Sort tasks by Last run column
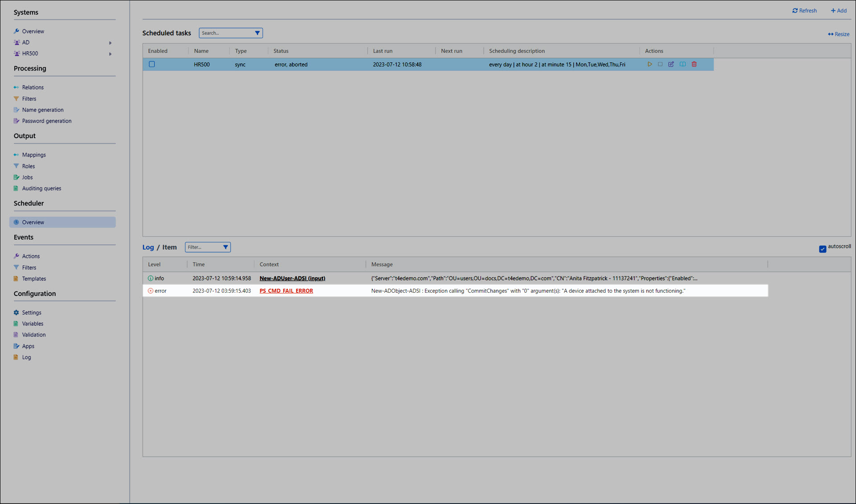This screenshot has width=856, height=504. (x=383, y=51)
